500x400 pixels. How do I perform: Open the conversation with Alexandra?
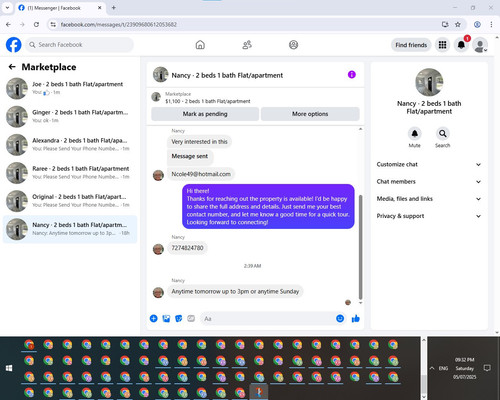pyautogui.click(x=70, y=144)
